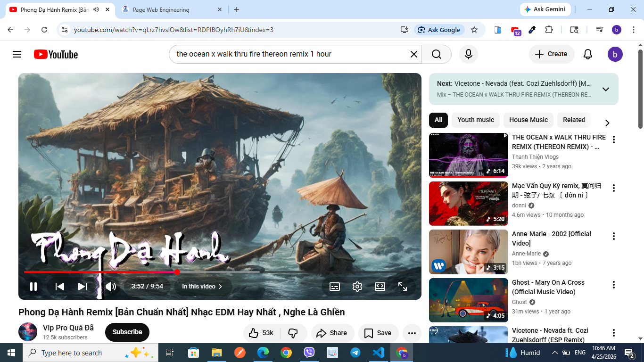Launch Visual Studio Code from the taskbar
Viewport: 644px width, 362px height.
pos(379,353)
